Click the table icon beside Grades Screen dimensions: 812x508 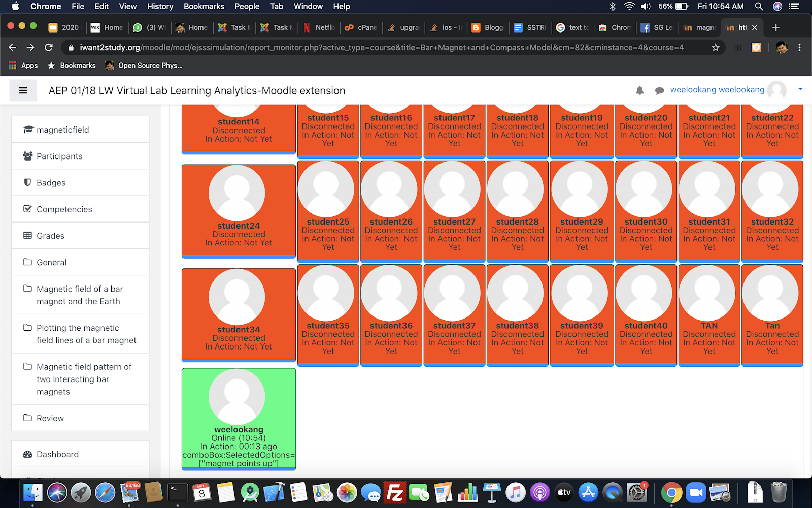point(28,236)
